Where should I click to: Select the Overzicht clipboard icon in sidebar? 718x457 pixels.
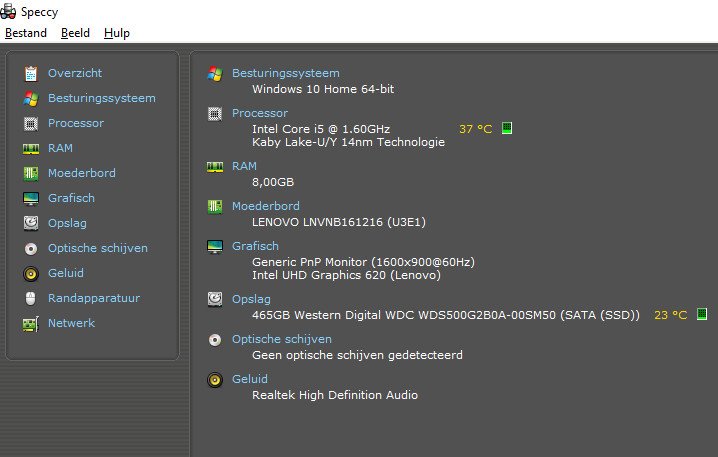[31, 73]
